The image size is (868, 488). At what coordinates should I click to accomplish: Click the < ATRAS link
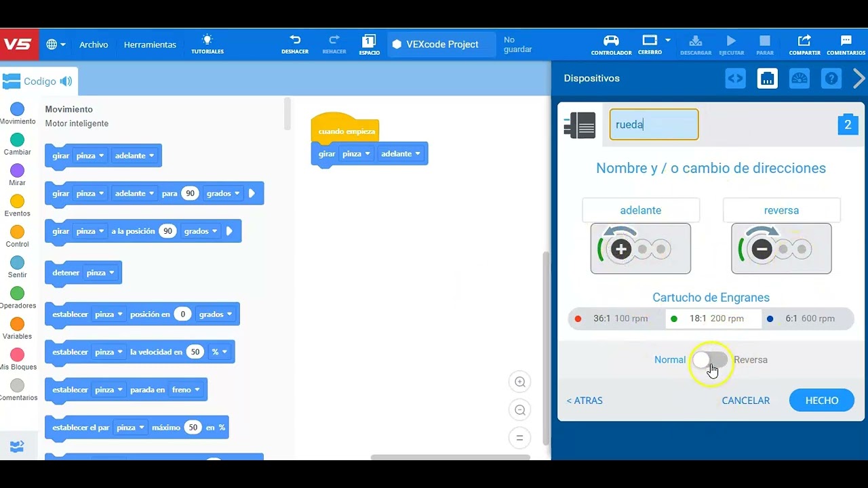coord(585,401)
